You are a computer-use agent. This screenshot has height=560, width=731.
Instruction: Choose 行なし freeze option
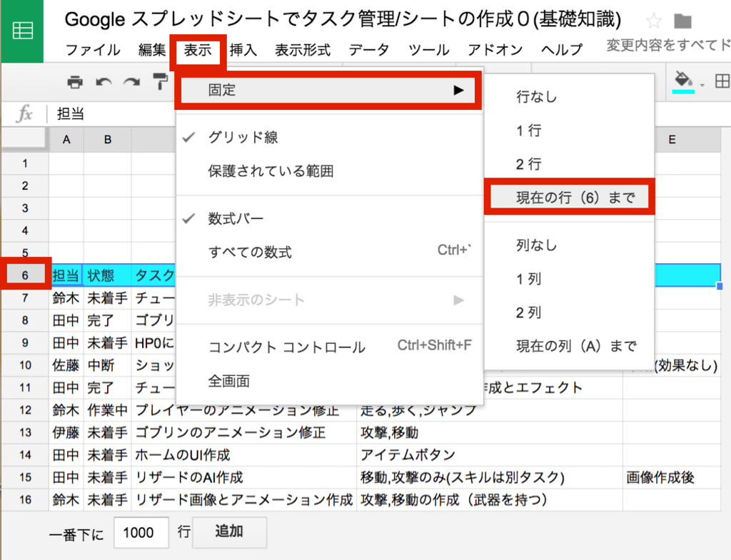pos(569,97)
